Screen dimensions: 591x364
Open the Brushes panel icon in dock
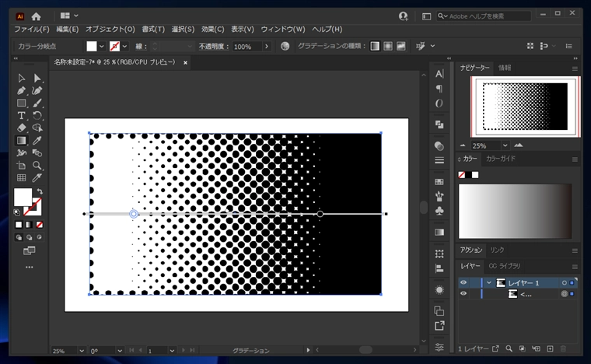click(439, 196)
